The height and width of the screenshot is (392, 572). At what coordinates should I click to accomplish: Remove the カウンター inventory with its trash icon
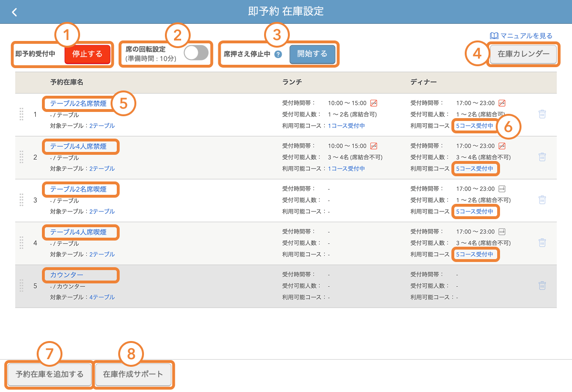(x=542, y=285)
